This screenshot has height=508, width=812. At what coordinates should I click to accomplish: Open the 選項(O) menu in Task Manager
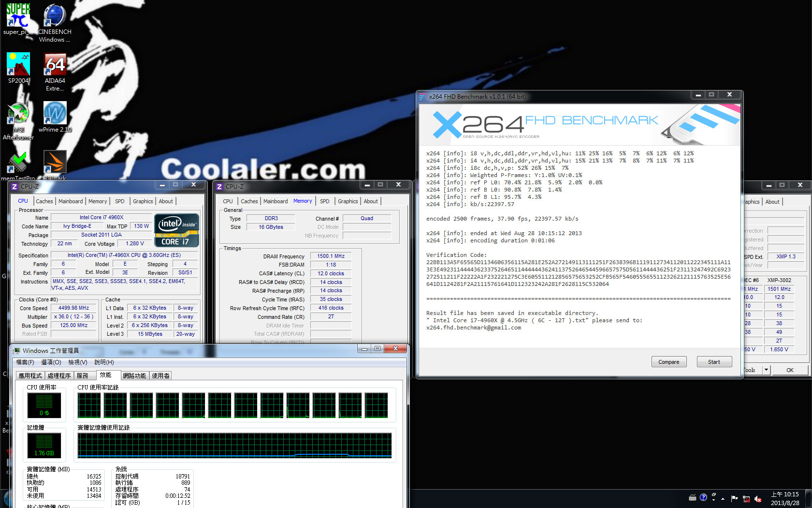pyautogui.click(x=51, y=362)
